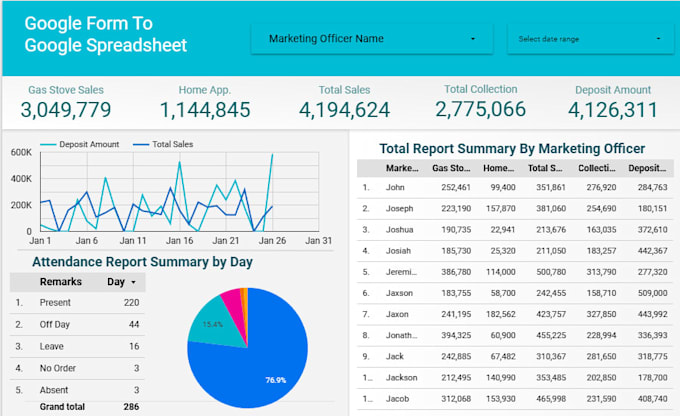This screenshot has width=680, height=416.
Task: Click the Jan 26 axis label
Action: (x=272, y=241)
